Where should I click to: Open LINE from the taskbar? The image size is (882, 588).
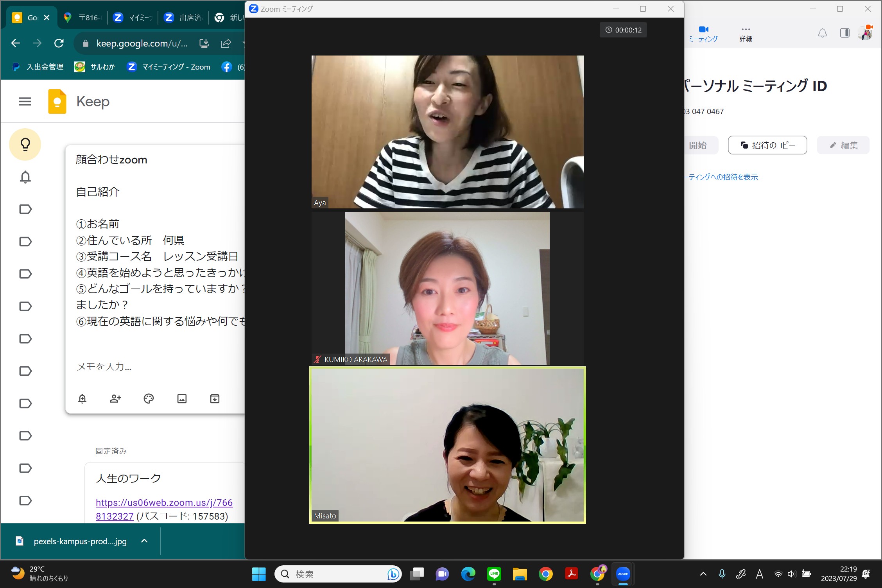coord(494,574)
